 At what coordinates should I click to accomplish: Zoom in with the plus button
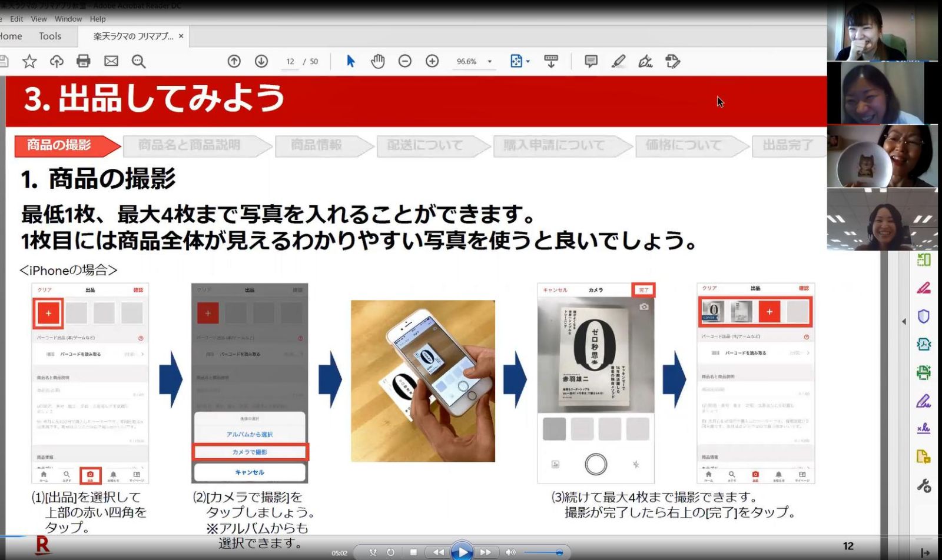432,61
